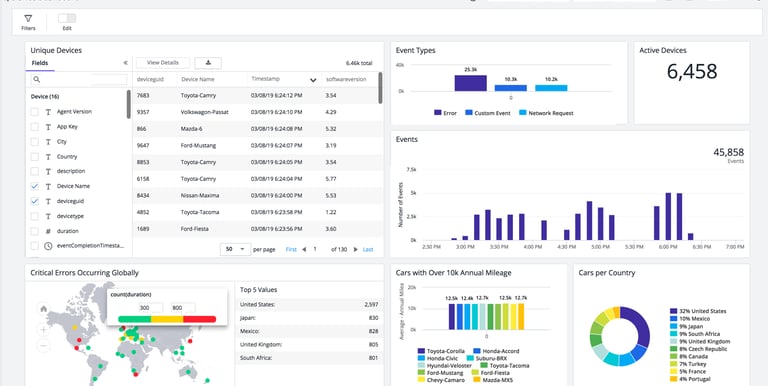The image size is (768, 386).
Task: Check the devicetype checkbox
Action: [x=35, y=216]
